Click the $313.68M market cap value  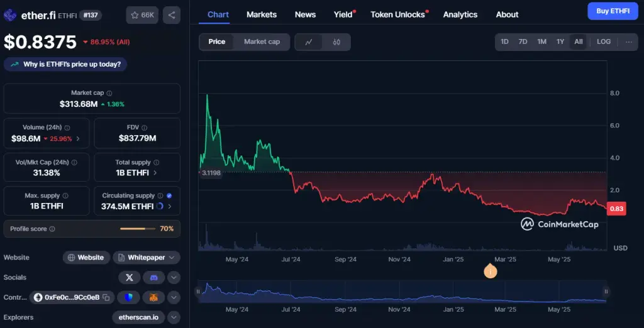click(x=79, y=104)
